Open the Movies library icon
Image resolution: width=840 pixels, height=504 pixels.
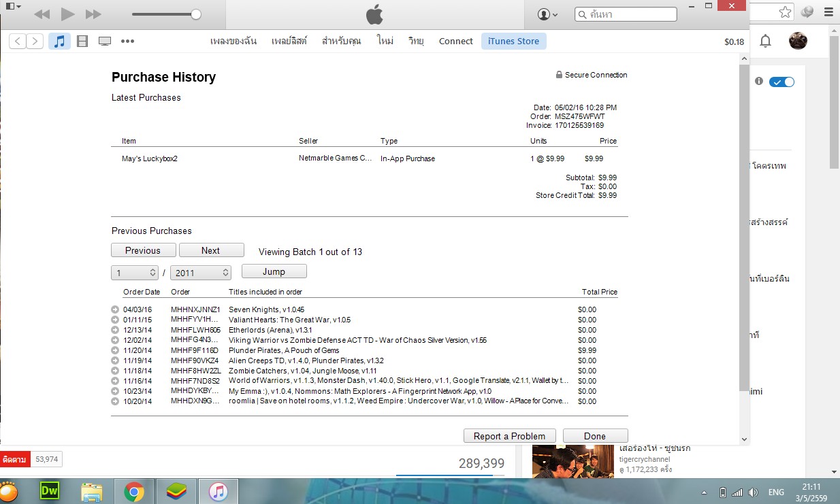(82, 41)
